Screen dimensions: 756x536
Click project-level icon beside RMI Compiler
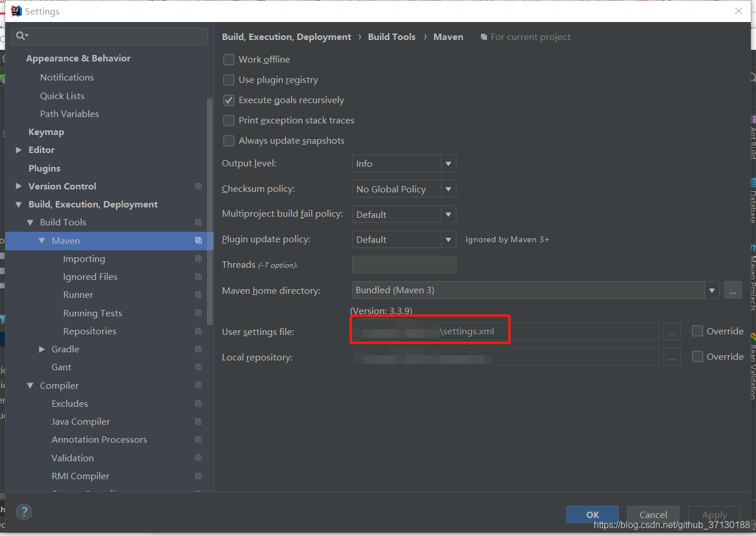point(198,476)
